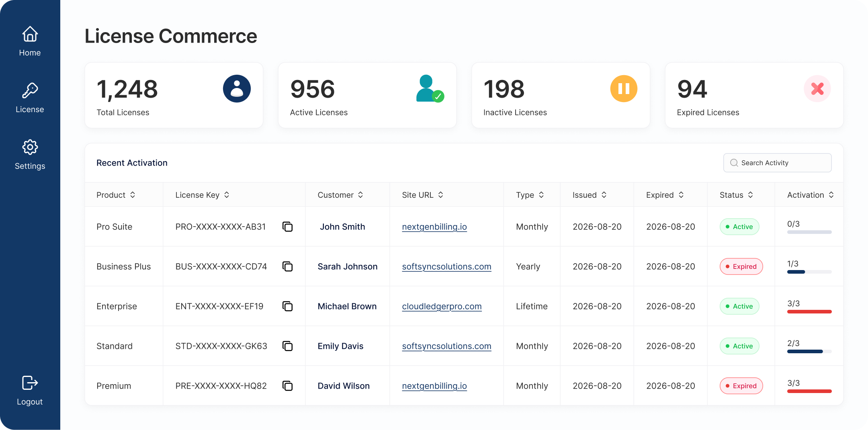Copy license key PRO-XXXX-XXXX-AB31
The width and height of the screenshot is (868, 430).
tap(287, 227)
